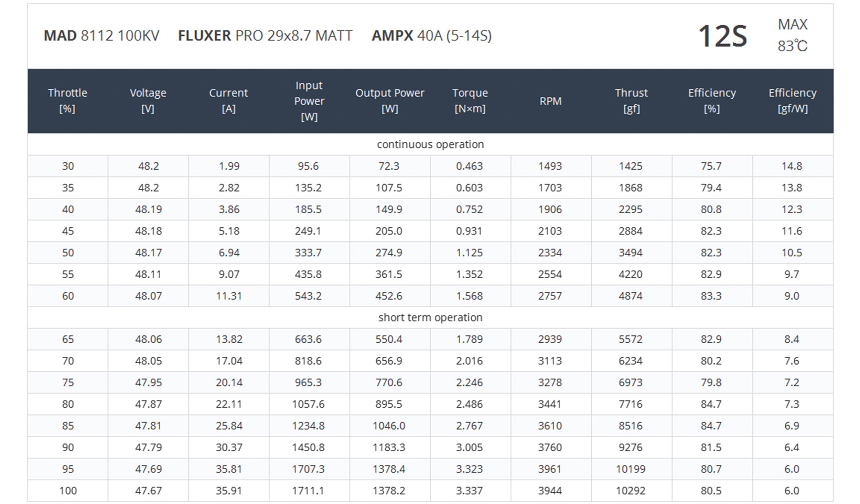This screenshot has width=860, height=504.
Task: Click the large 12S battery label
Action: tap(722, 36)
